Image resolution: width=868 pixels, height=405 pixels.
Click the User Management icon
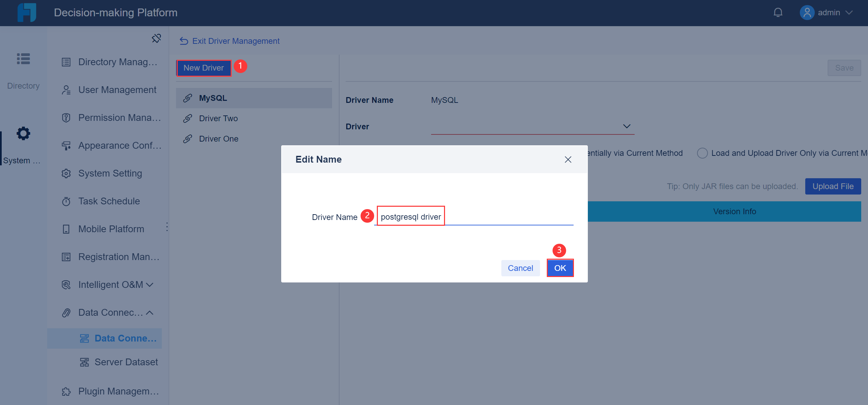coord(66,90)
